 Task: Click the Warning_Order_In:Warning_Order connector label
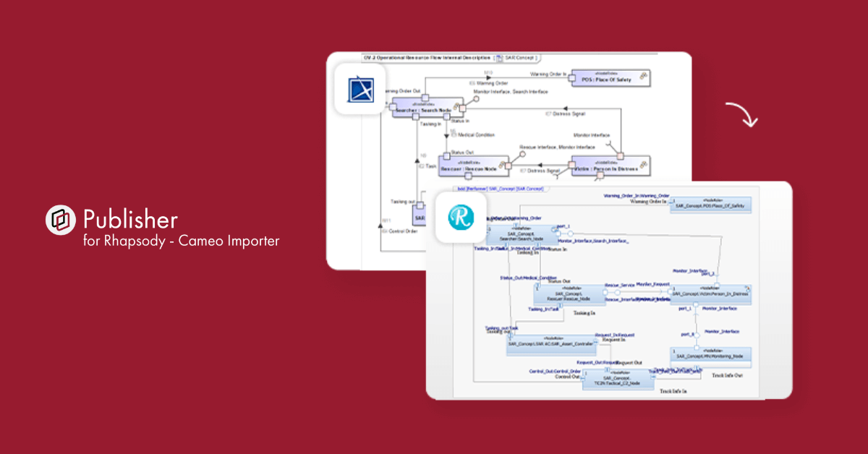pyautogui.click(x=636, y=195)
